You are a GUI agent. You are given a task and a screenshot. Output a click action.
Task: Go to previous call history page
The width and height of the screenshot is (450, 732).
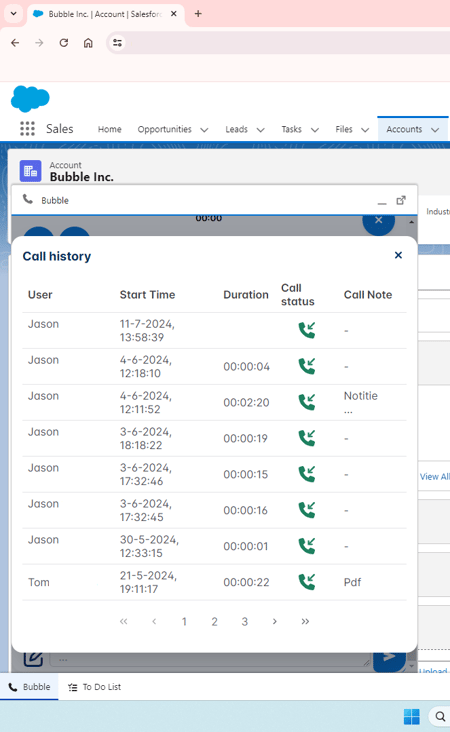coord(154,621)
